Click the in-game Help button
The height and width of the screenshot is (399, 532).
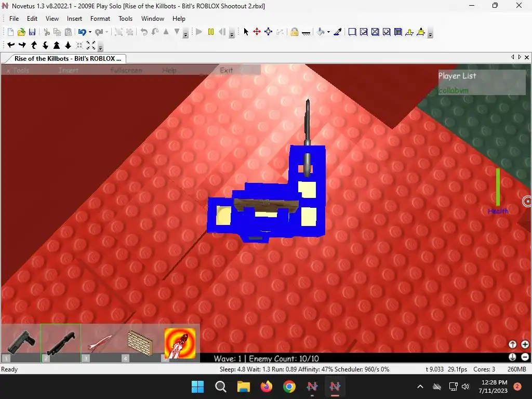tap(169, 70)
